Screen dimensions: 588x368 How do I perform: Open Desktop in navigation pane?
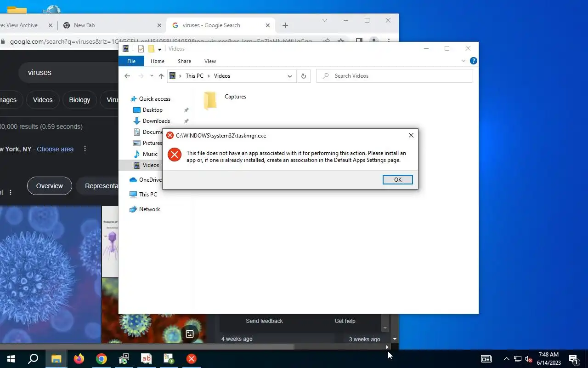pyautogui.click(x=153, y=110)
